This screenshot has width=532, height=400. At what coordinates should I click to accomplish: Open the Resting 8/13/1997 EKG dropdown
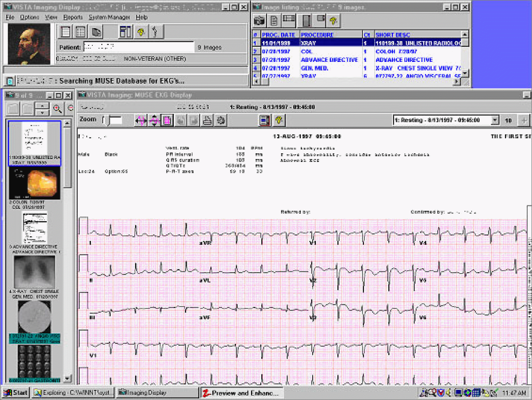495,120
